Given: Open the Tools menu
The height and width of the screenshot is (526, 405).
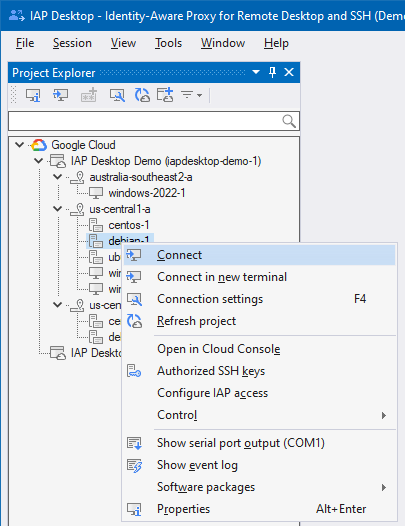Looking at the screenshot, I should pos(168,43).
